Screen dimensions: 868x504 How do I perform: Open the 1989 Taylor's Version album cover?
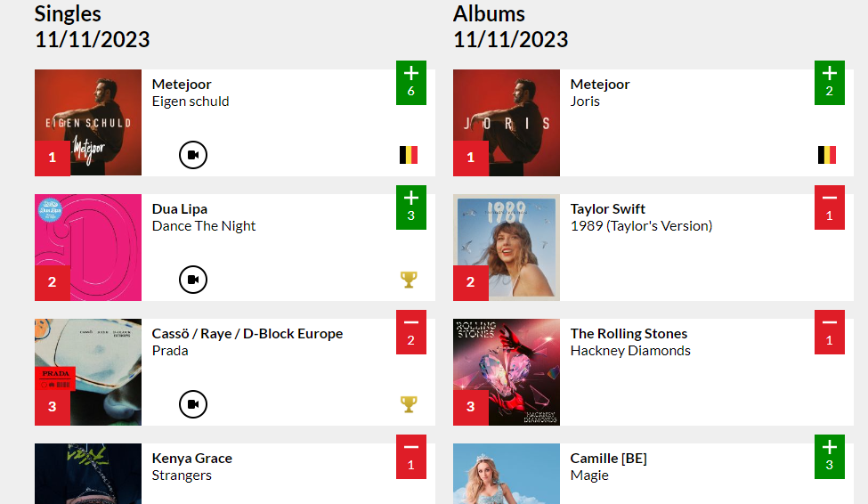click(507, 247)
